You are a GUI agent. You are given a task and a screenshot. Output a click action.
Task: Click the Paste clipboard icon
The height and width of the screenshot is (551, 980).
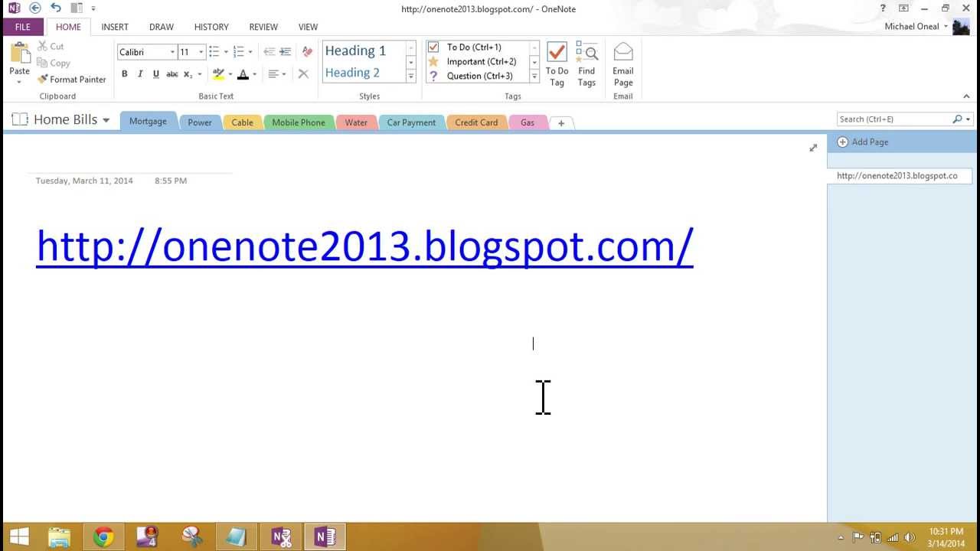20,53
